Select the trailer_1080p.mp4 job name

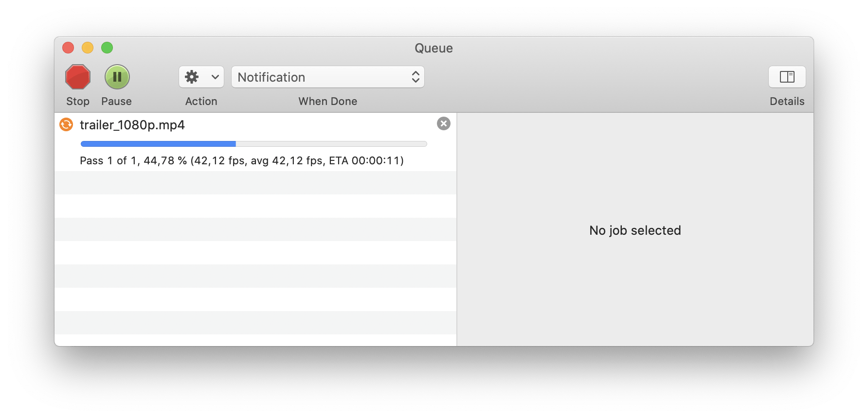click(132, 125)
